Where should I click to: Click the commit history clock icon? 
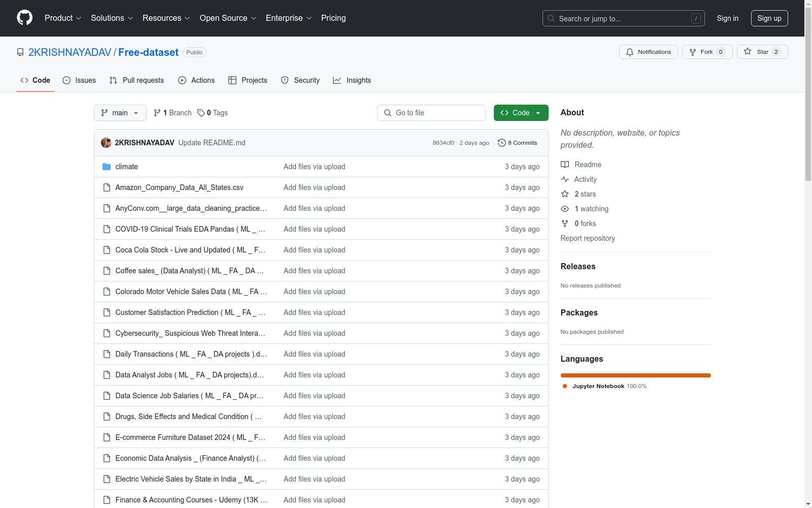(502, 143)
